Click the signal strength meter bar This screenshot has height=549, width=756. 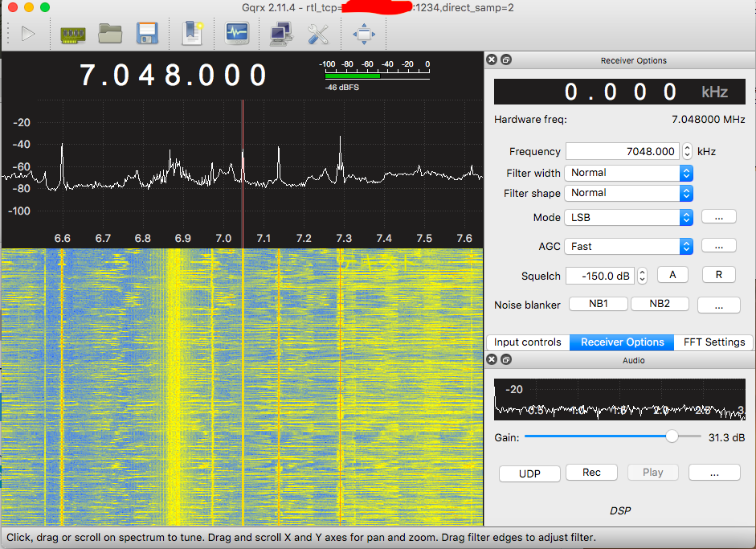click(377, 76)
